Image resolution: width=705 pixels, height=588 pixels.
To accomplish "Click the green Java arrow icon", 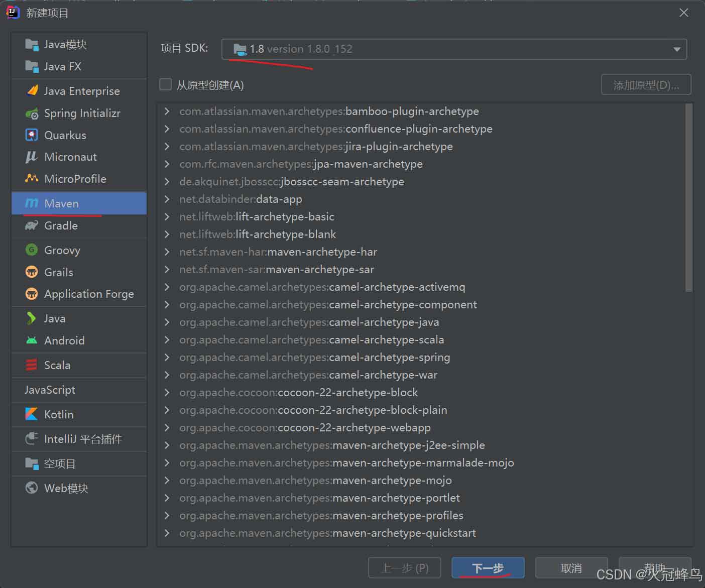I will coord(31,318).
